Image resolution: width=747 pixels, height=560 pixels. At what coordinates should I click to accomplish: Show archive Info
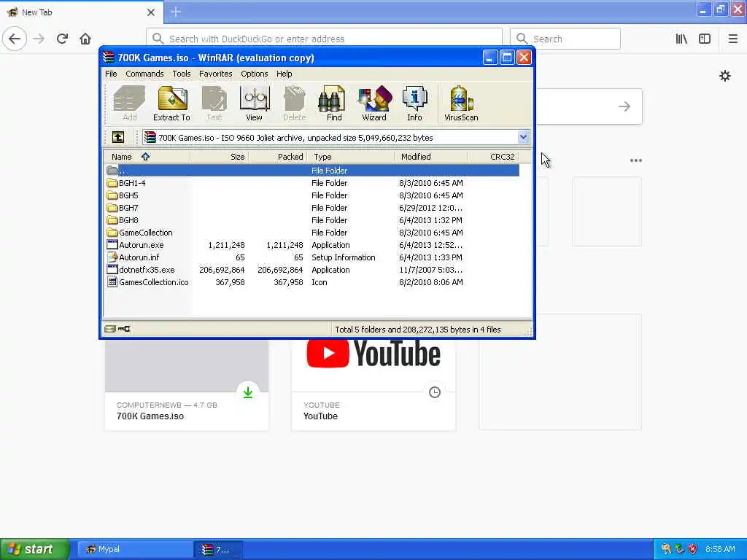click(x=414, y=104)
